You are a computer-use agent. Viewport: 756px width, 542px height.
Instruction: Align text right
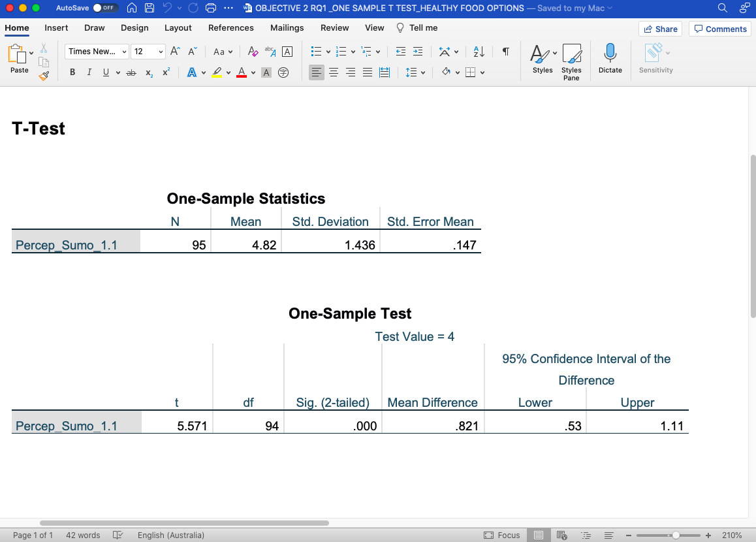click(x=351, y=72)
